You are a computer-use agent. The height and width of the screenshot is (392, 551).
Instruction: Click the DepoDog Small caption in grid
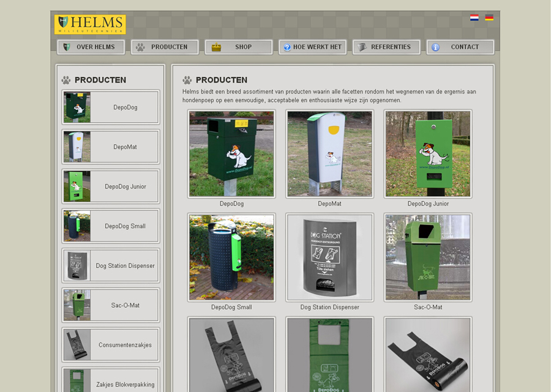[x=231, y=307]
